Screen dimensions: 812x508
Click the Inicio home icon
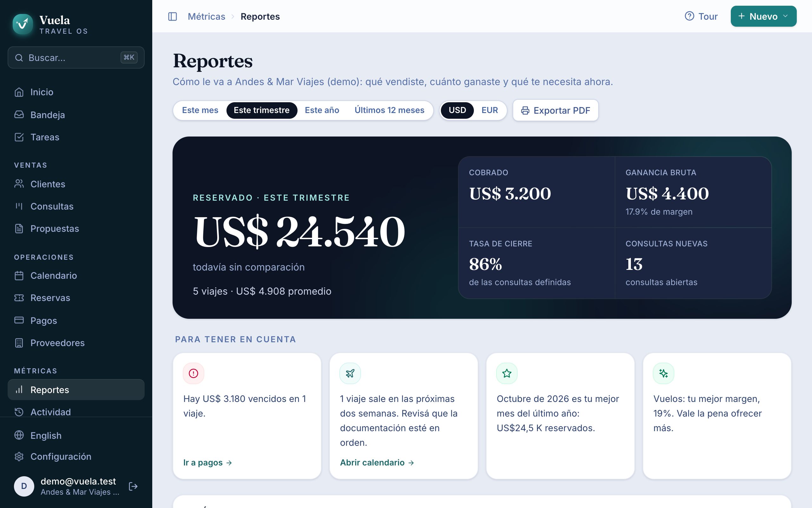click(19, 92)
